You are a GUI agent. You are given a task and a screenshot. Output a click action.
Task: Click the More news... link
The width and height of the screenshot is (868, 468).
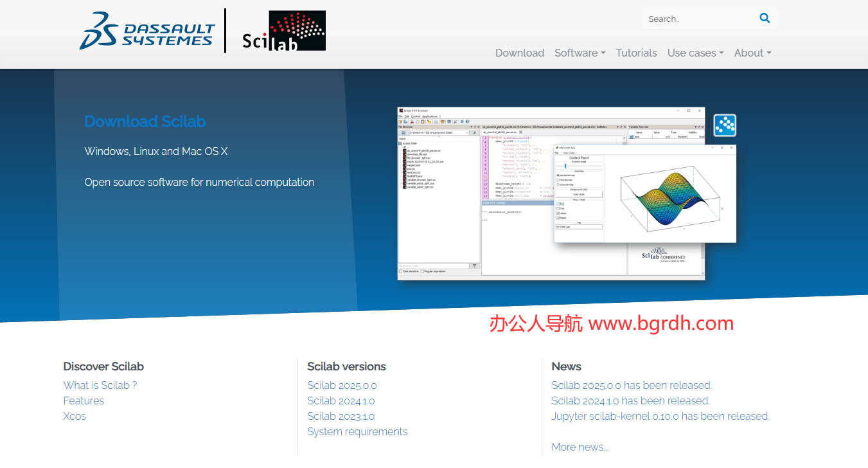point(580,447)
